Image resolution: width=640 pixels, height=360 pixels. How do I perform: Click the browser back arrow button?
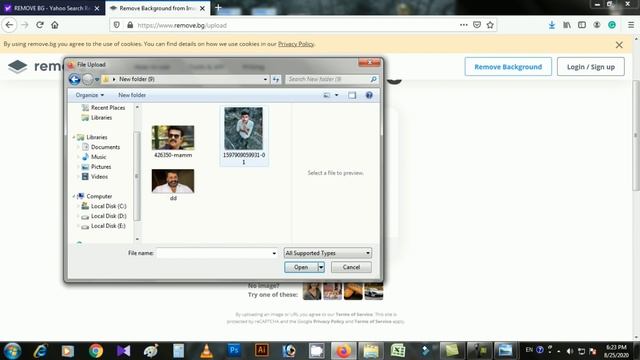pyautogui.click(x=9, y=25)
